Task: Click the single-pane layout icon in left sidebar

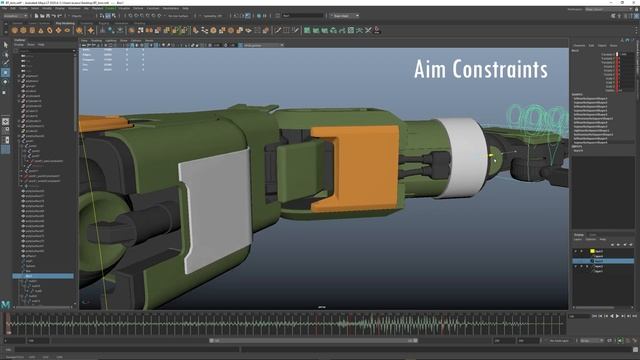Action: pos(5,121)
